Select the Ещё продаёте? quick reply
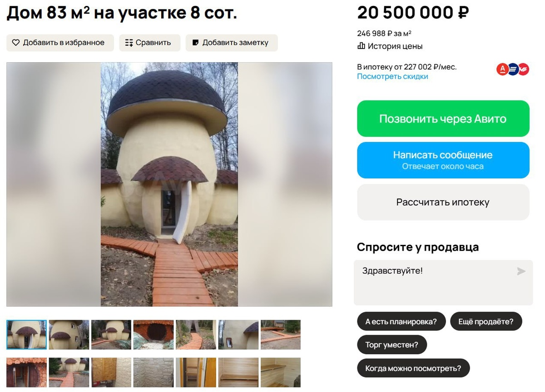Image resolution: width=545 pixels, height=392 pixels. pos(486,322)
